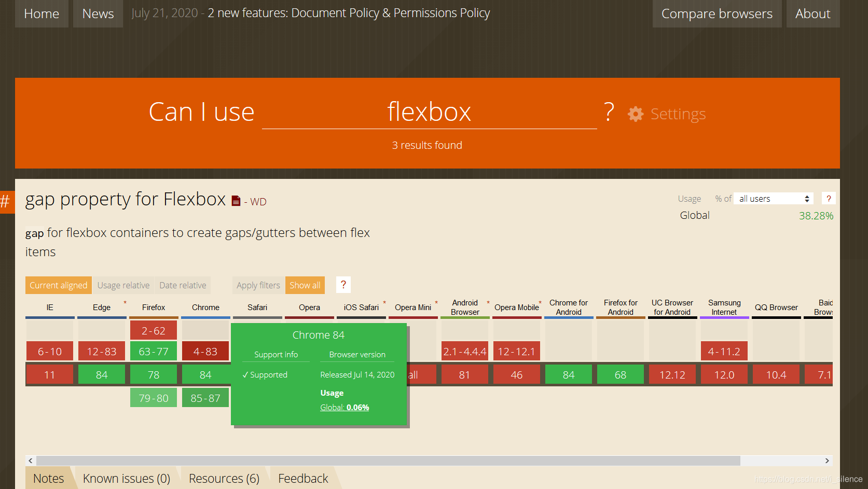Select Chrome for Android 84 cell
Screen dimensions: 868x489
569,374
